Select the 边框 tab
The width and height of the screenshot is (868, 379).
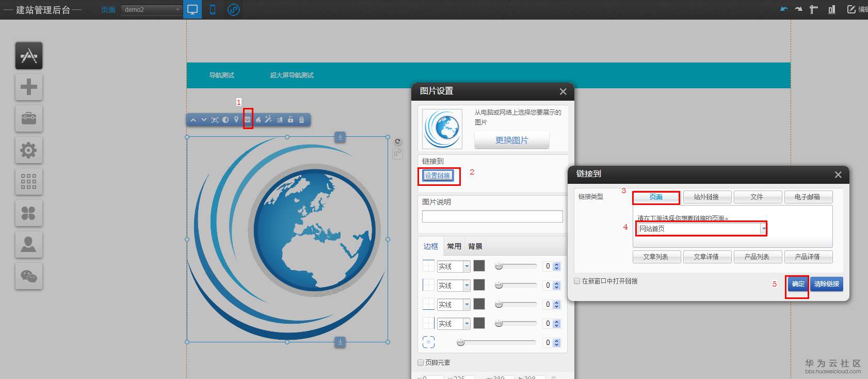(431, 246)
